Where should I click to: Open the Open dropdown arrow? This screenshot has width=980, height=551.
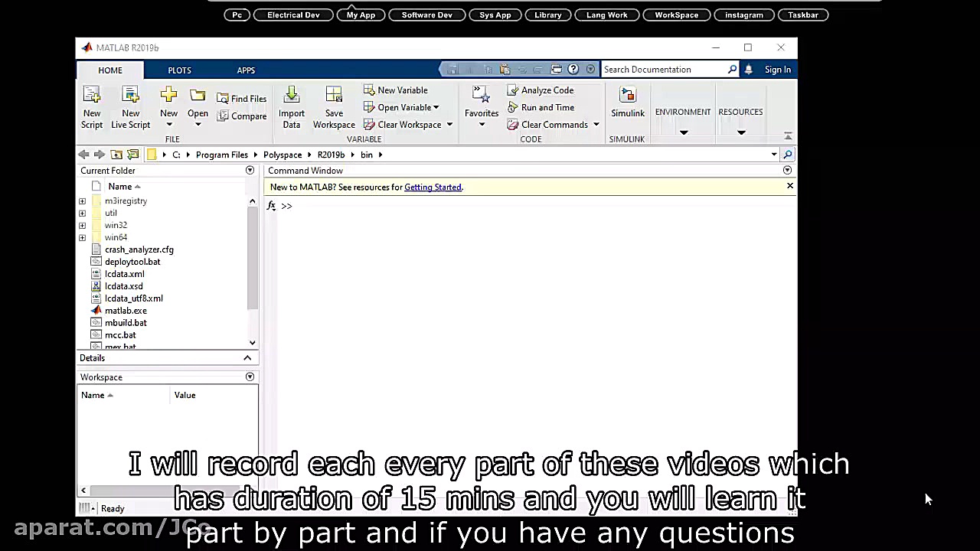198,125
